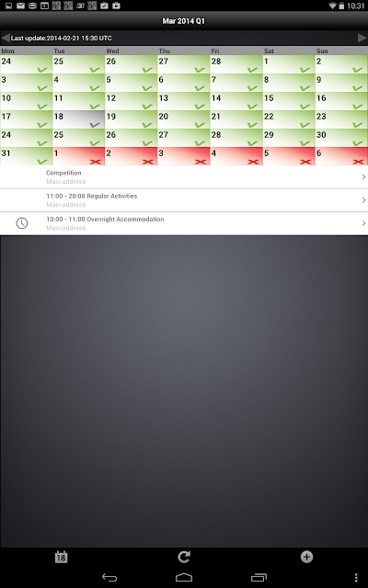Go to previous month with left arrow

tap(6, 38)
